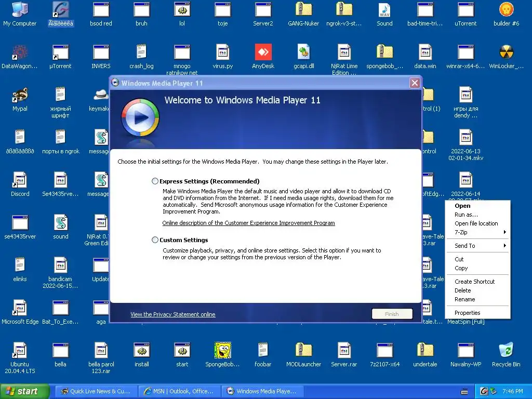Open the Recycle Bin icon
Screen dimensions: 532x399
pyautogui.click(x=506, y=354)
